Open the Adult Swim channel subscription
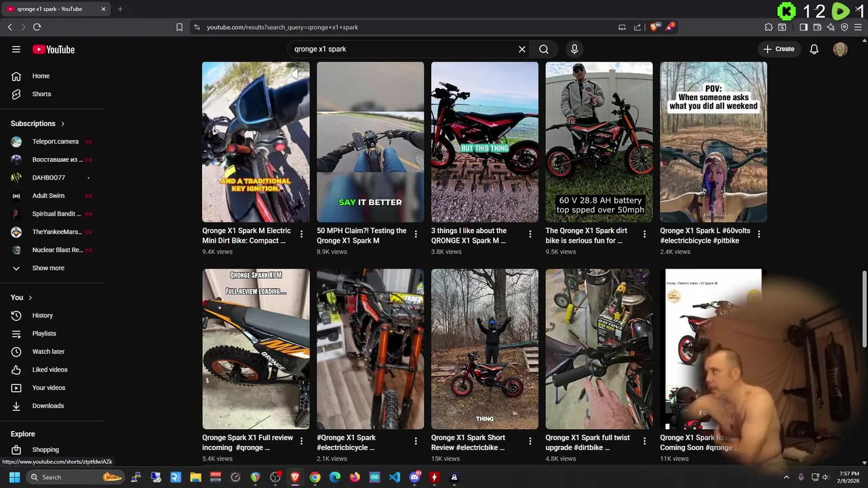 [52, 196]
